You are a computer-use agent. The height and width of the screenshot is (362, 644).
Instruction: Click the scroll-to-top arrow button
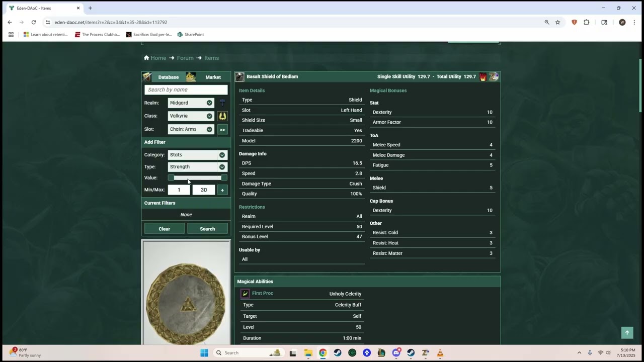[627, 333]
